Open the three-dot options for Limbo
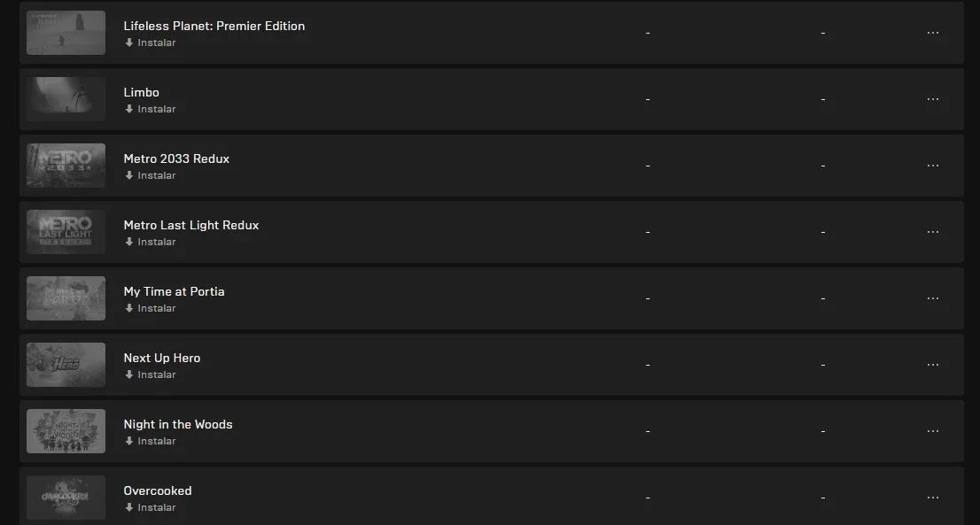This screenshot has width=980, height=525. pos(932,99)
